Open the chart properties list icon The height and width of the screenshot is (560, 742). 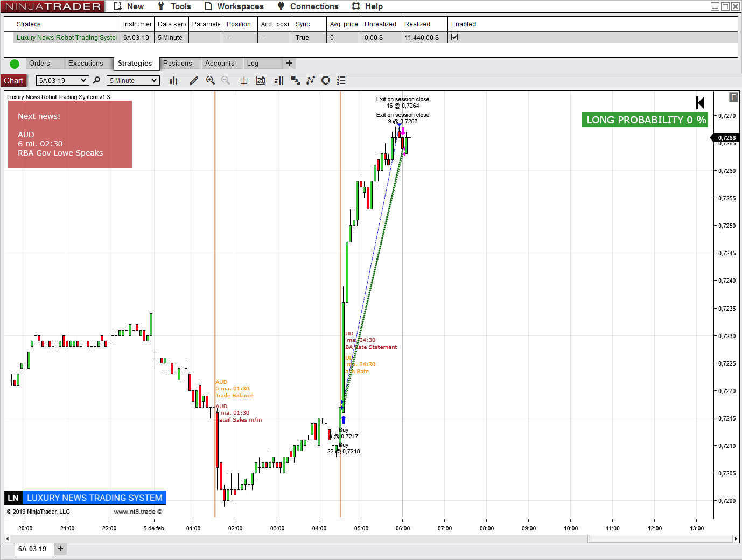tap(341, 81)
